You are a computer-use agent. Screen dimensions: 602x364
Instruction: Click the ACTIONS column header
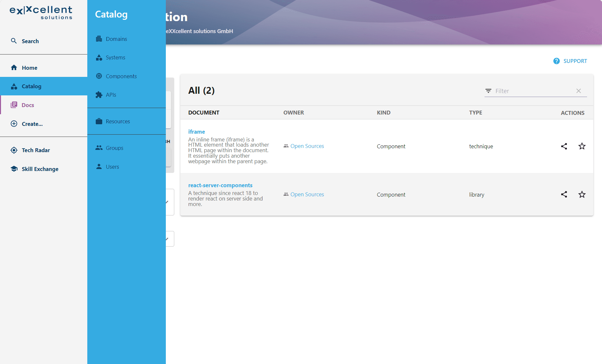[x=572, y=113]
